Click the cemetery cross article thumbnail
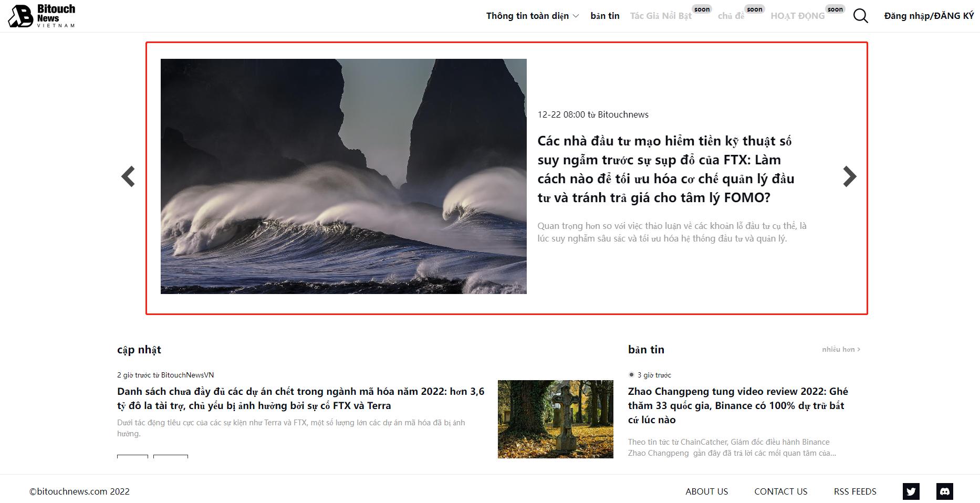The image size is (980, 503). pos(555,419)
